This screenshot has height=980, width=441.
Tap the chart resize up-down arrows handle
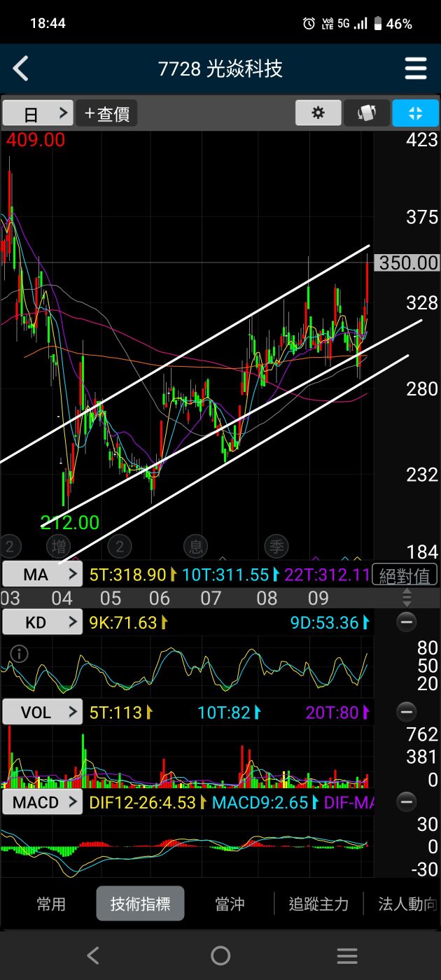(407, 598)
